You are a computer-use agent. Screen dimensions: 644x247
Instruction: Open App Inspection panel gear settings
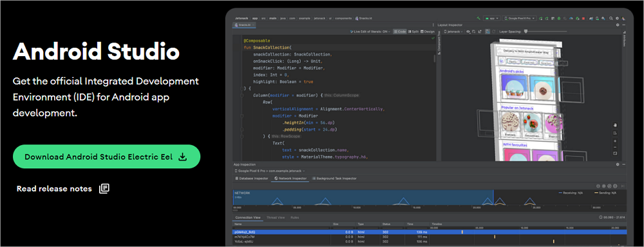coord(618,164)
